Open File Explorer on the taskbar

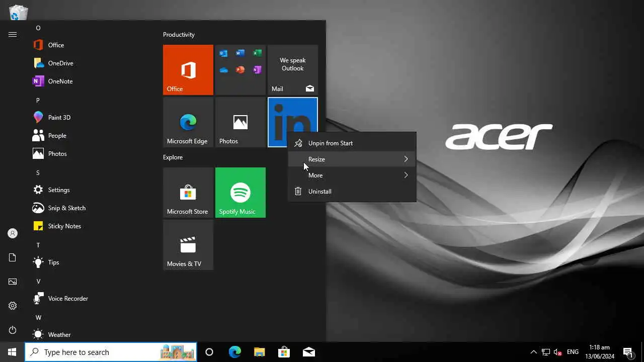(259, 352)
